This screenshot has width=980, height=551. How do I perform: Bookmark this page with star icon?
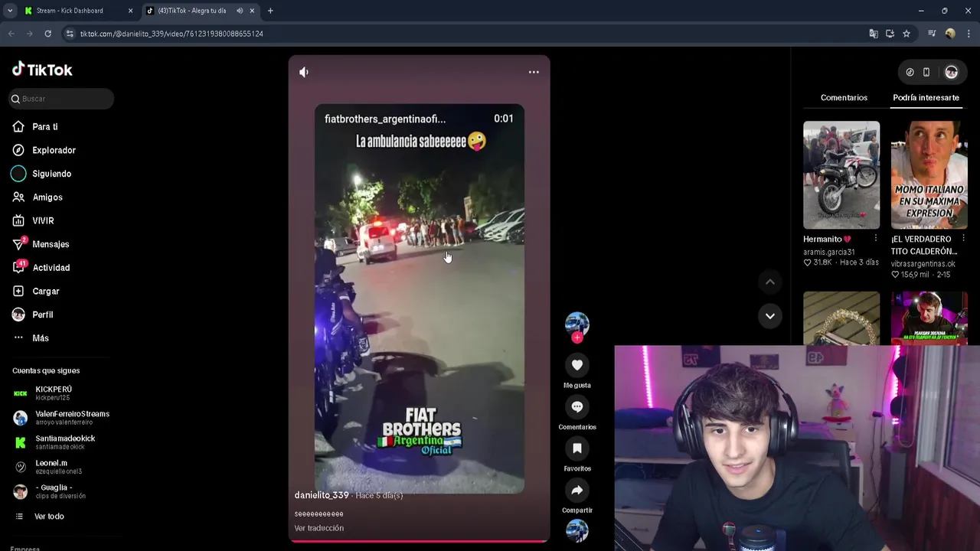tap(906, 34)
